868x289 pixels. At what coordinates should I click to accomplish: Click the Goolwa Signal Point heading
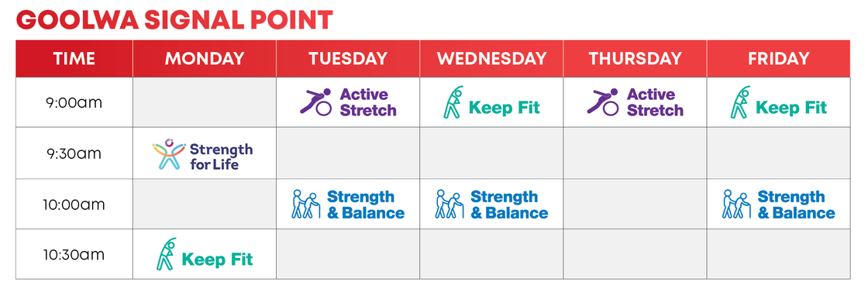[174, 20]
